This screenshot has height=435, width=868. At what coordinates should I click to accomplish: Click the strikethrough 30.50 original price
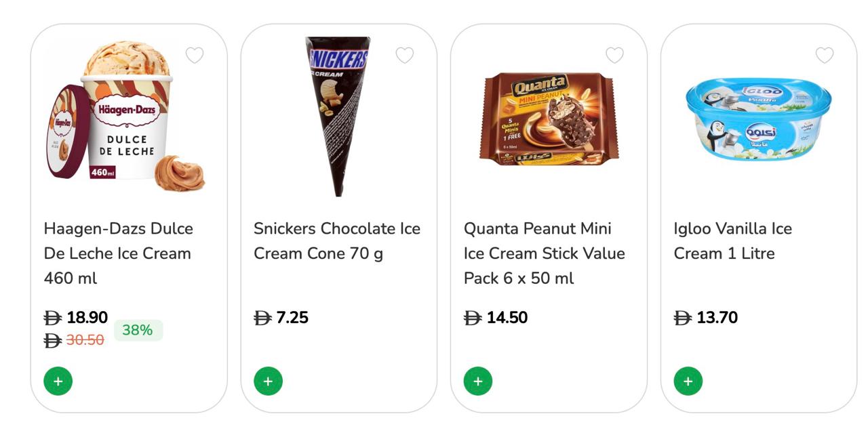click(x=85, y=340)
